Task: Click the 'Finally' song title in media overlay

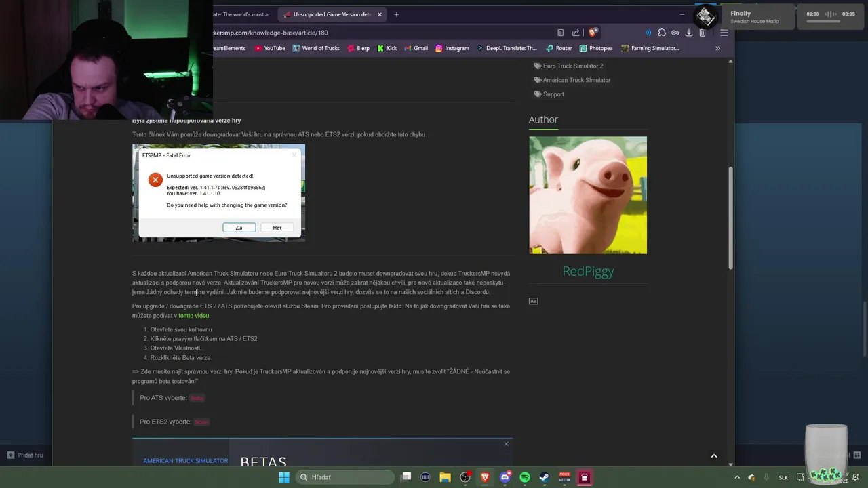Action: [x=741, y=14]
